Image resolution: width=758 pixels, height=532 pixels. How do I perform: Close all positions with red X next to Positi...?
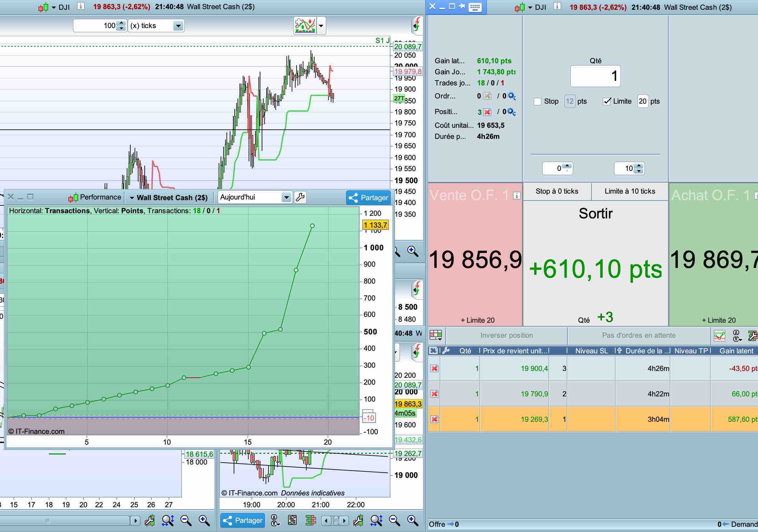click(487, 112)
